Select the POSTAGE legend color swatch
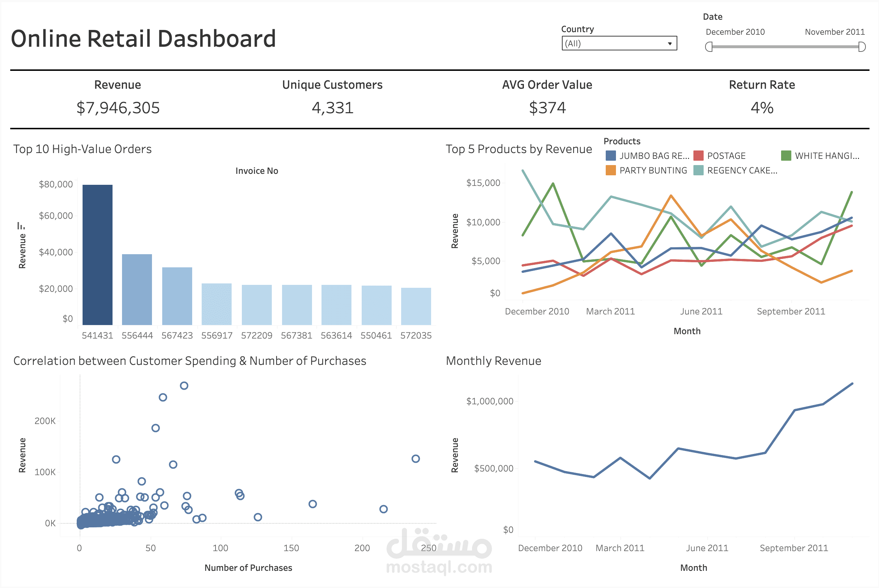The image size is (879, 588). tap(699, 156)
